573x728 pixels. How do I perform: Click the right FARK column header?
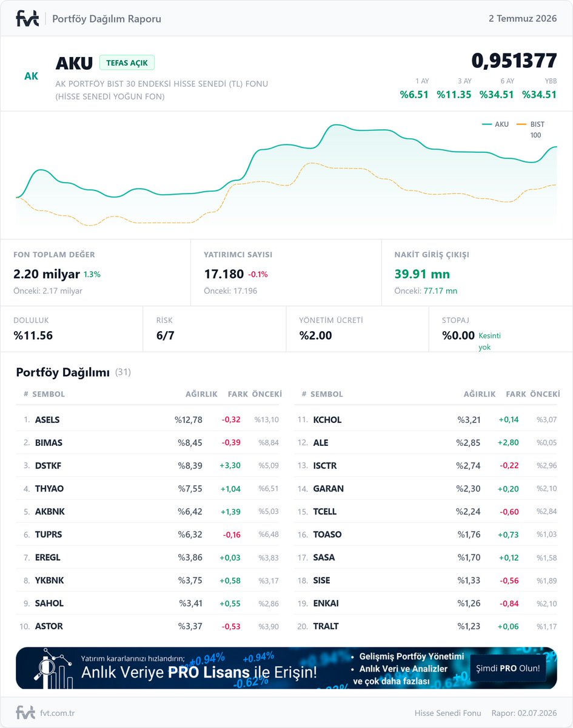tap(516, 394)
